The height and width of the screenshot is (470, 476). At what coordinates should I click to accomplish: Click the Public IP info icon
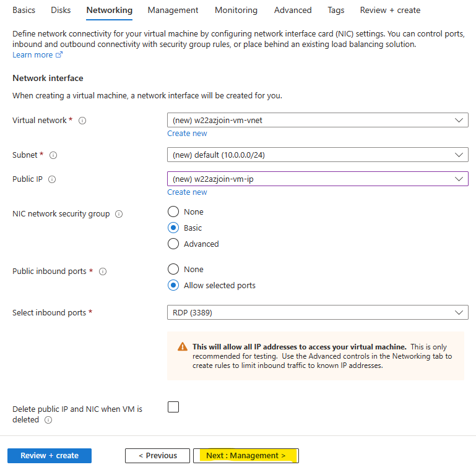click(x=52, y=179)
